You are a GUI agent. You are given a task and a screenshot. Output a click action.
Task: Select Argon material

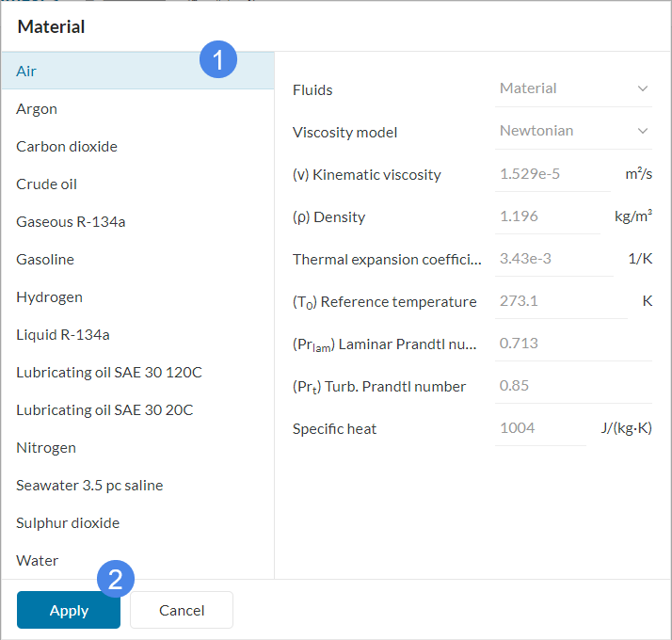click(x=137, y=109)
